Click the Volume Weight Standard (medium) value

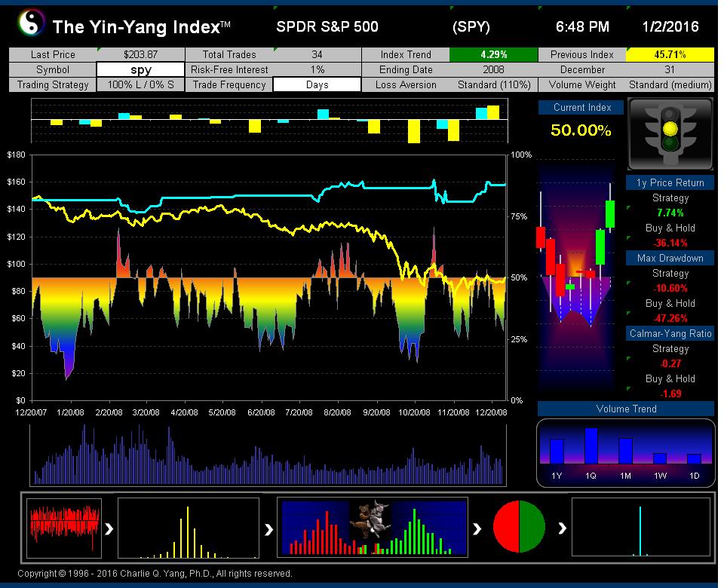point(670,85)
